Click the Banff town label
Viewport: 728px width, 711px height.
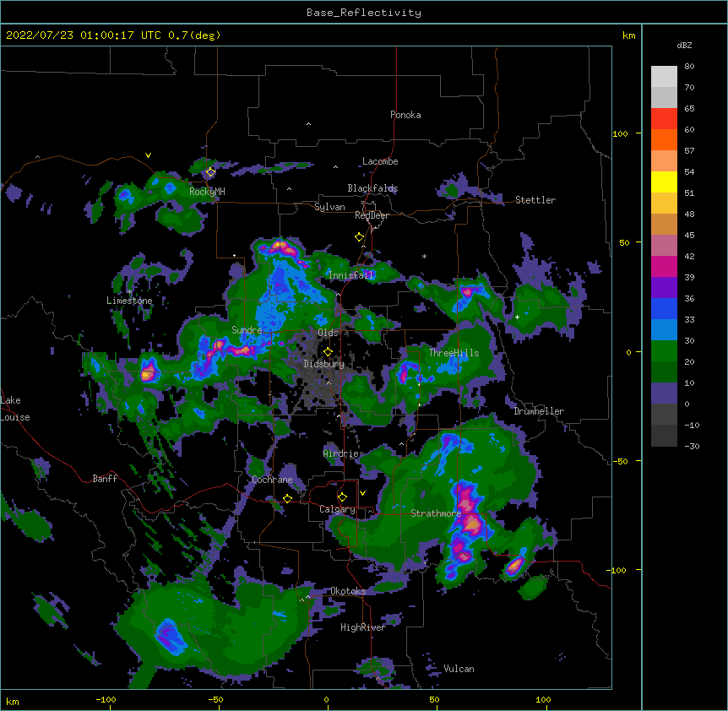pyautogui.click(x=105, y=479)
